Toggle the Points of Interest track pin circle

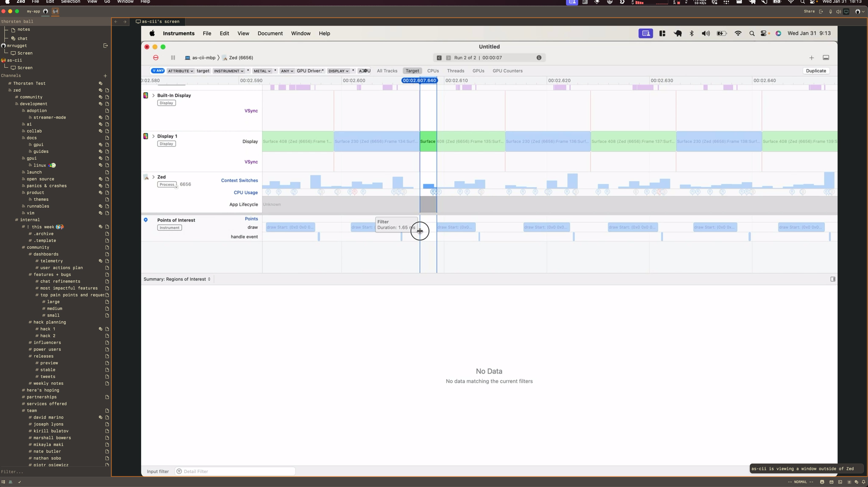[x=146, y=220]
